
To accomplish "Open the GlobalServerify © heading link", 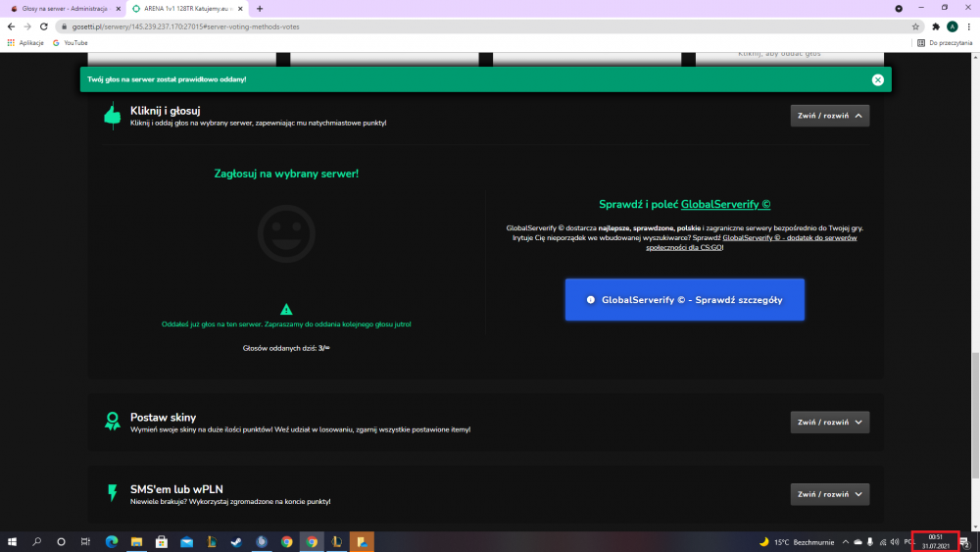I will pyautogui.click(x=725, y=204).
